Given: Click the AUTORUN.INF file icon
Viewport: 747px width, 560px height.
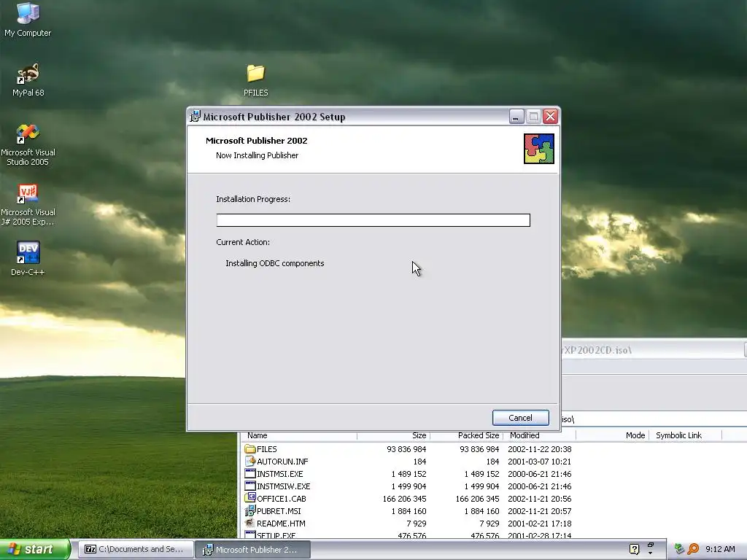Looking at the screenshot, I should [250, 462].
